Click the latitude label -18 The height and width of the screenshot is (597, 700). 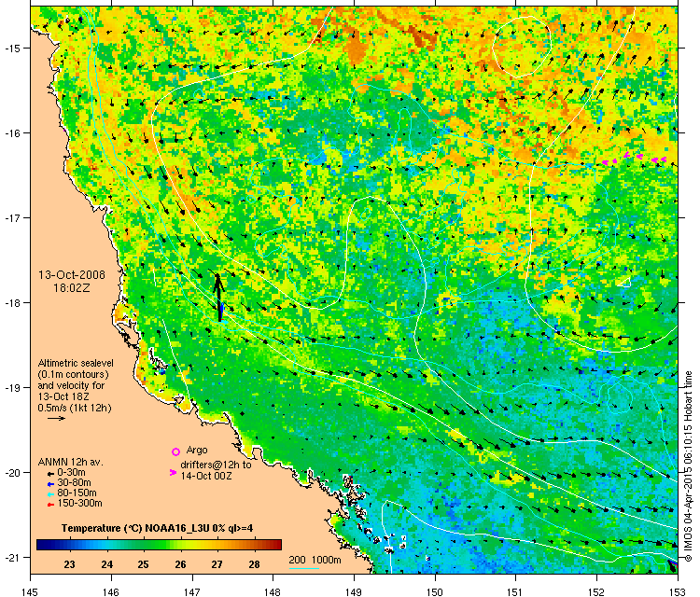click(12, 302)
